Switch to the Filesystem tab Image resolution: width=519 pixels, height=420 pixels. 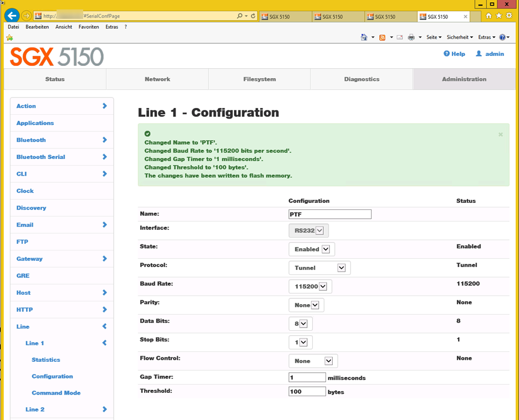pos(259,79)
